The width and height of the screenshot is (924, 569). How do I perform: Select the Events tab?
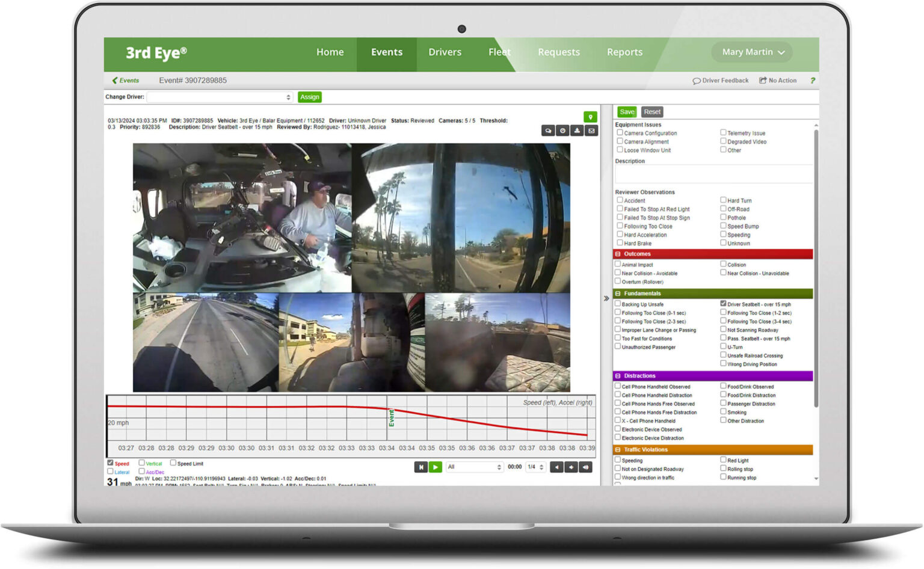coord(387,52)
